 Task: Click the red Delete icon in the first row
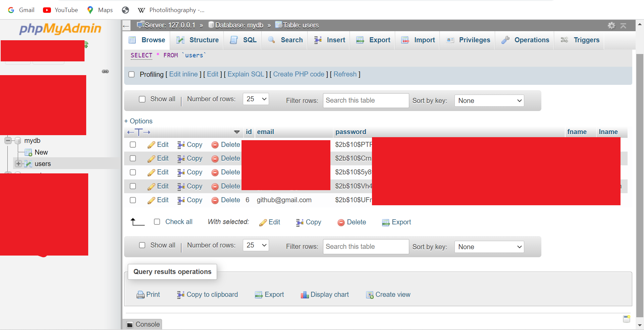pyautogui.click(x=215, y=145)
